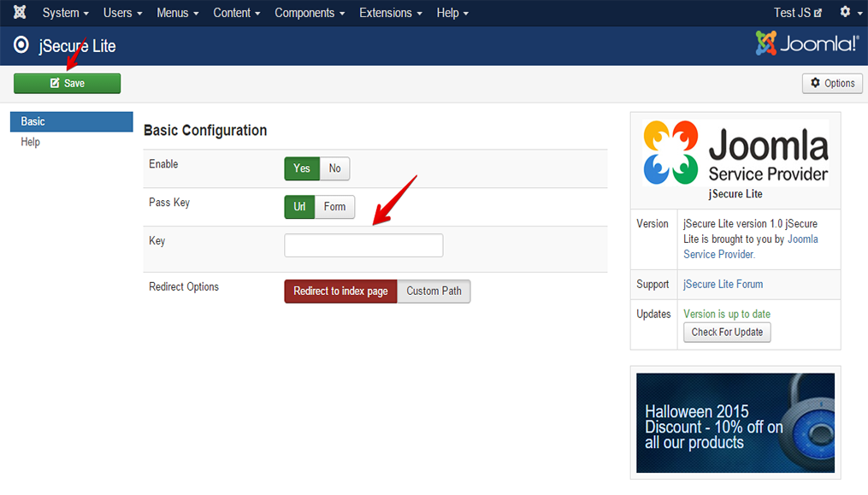
Task: Select Custom Path redirect option
Action: [434, 292]
